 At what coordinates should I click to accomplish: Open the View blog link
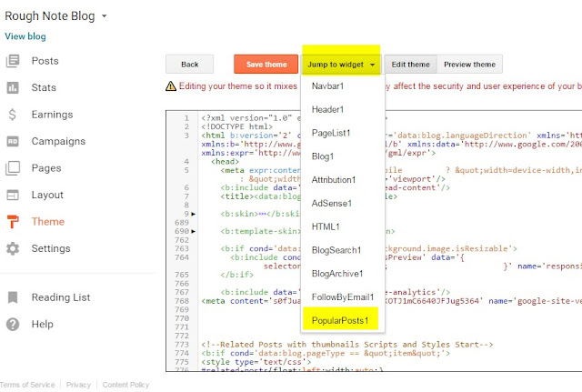click(x=25, y=36)
